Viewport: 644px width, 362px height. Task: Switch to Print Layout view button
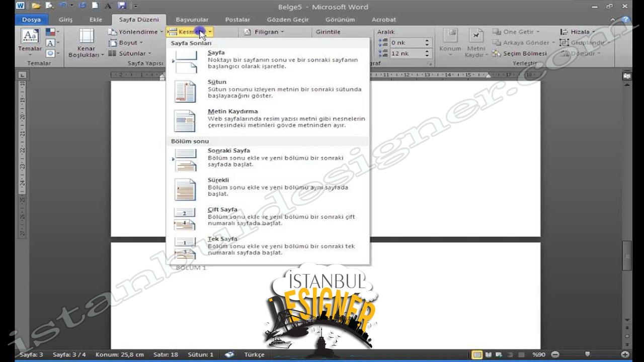click(x=477, y=354)
